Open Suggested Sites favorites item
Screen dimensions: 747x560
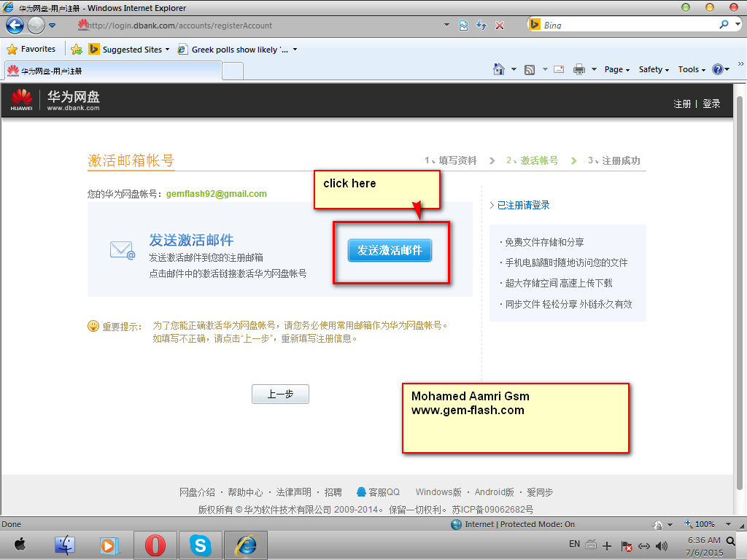point(128,50)
